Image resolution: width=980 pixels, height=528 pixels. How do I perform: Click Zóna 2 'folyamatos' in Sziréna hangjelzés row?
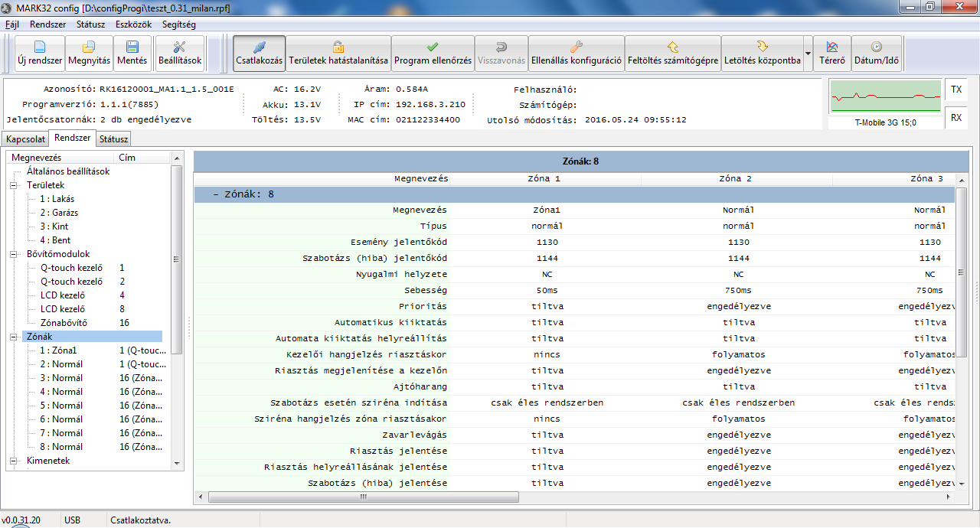click(x=739, y=419)
